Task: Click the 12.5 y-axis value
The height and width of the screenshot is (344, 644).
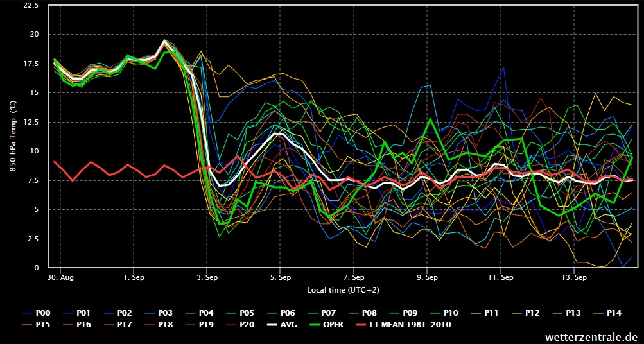Action: click(32, 122)
